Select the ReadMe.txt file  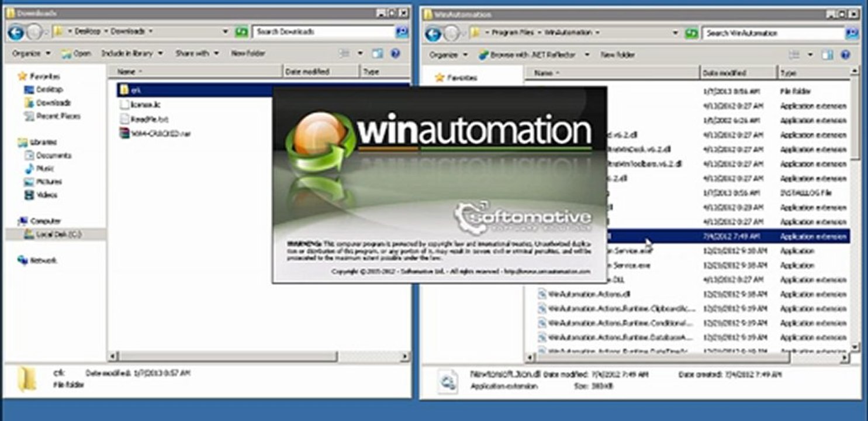143,119
